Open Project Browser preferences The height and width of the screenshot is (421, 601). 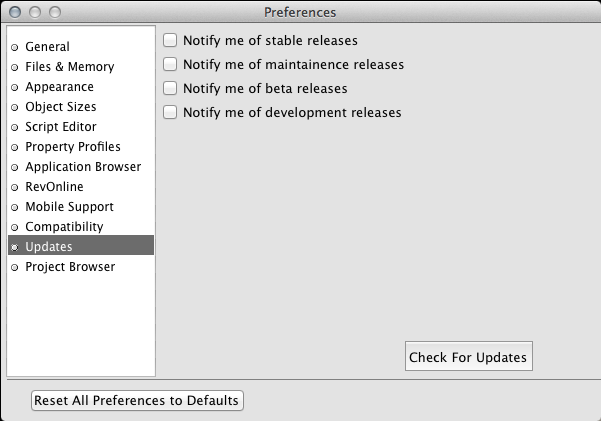[70, 267]
